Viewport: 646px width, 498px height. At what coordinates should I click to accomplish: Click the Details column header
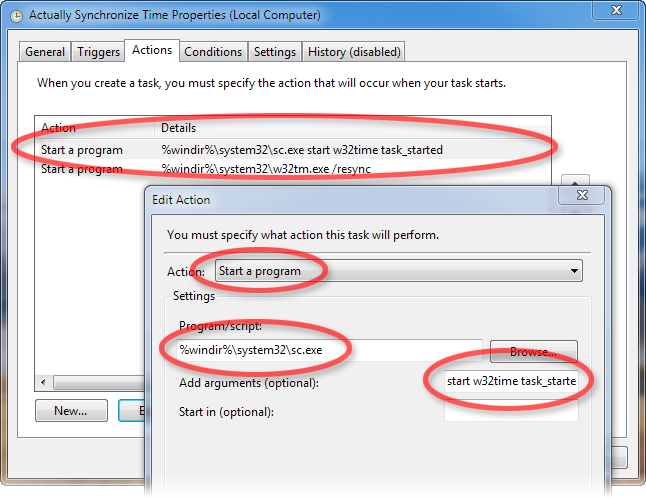coord(178,128)
